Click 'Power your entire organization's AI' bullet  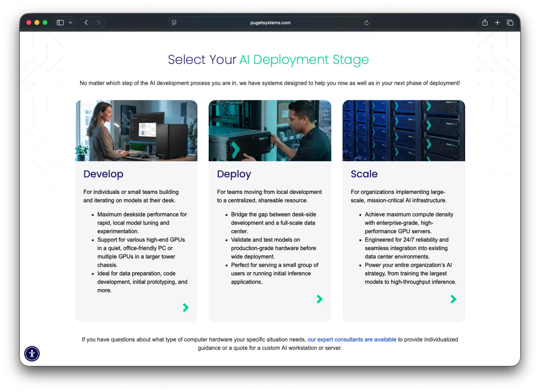coord(410,273)
